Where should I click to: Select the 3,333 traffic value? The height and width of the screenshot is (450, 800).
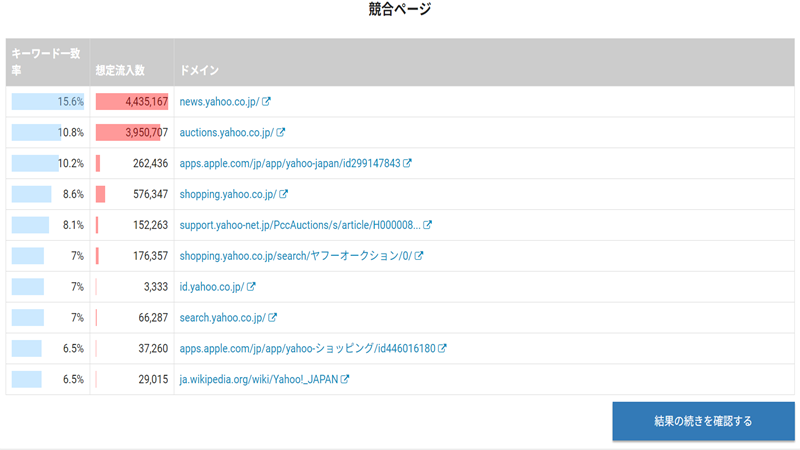156,287
